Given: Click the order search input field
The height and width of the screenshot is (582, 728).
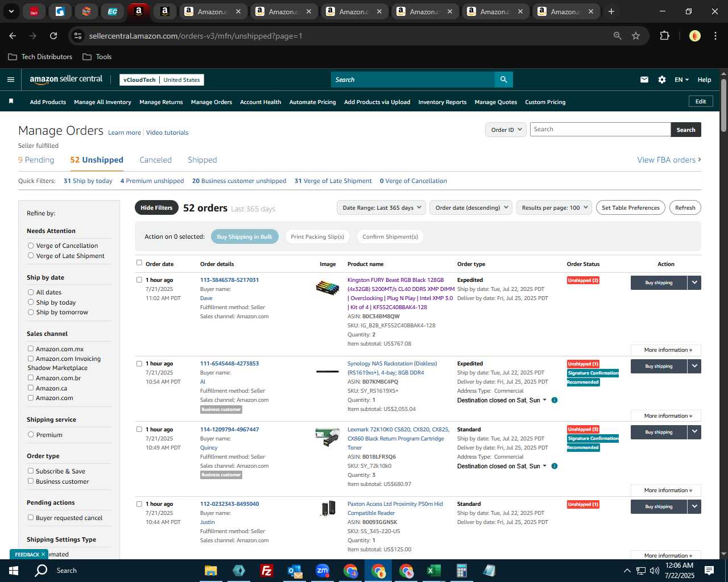Looking at the screenshot, I should [x=600, y=130].
